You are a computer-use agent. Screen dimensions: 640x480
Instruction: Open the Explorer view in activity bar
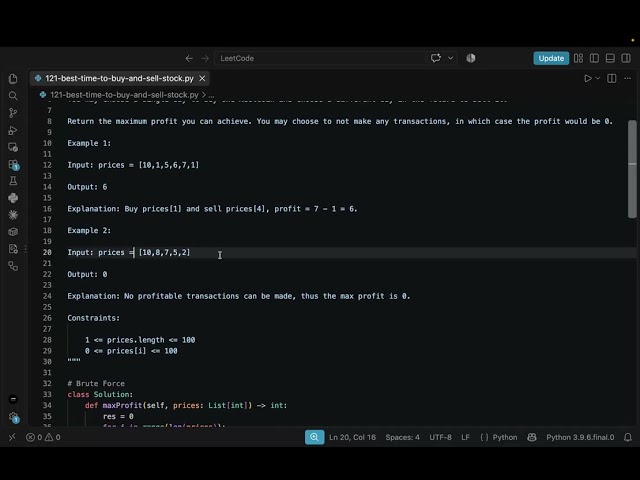[x=13, y=78]
